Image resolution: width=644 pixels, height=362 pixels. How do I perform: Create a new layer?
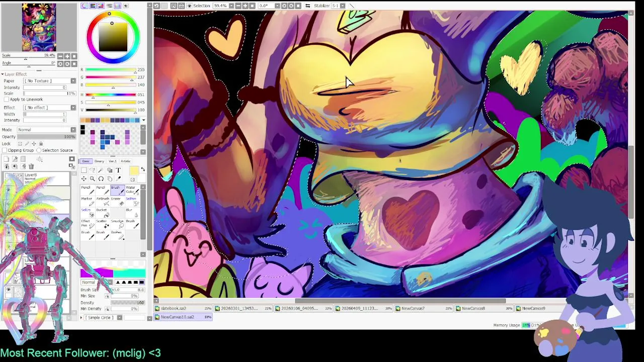tap(6, 158)
